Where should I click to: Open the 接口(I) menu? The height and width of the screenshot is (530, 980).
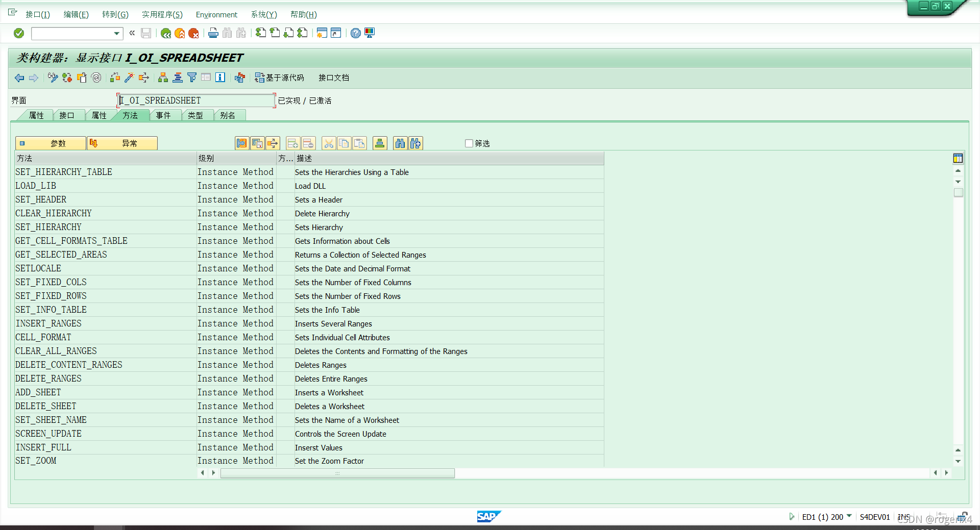[x=38, y=14]
